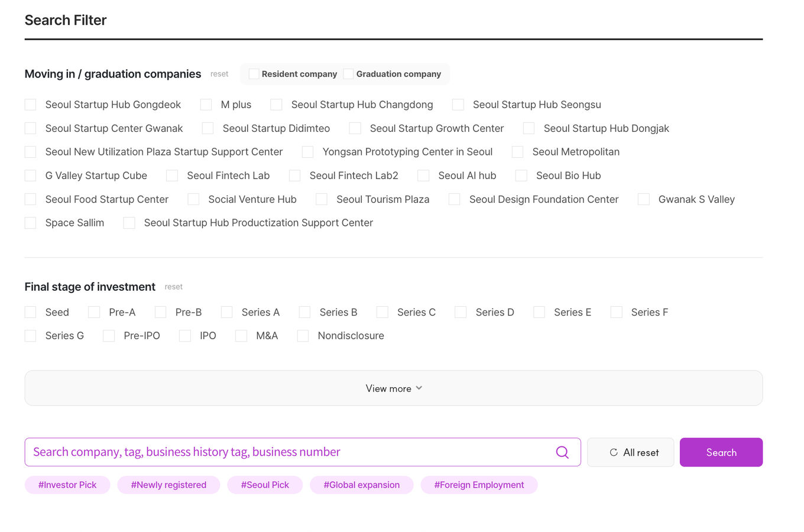Enable the Seoul Fintech Lab checkbox
Screen dimensions: 804x532
tap(172, 176)
